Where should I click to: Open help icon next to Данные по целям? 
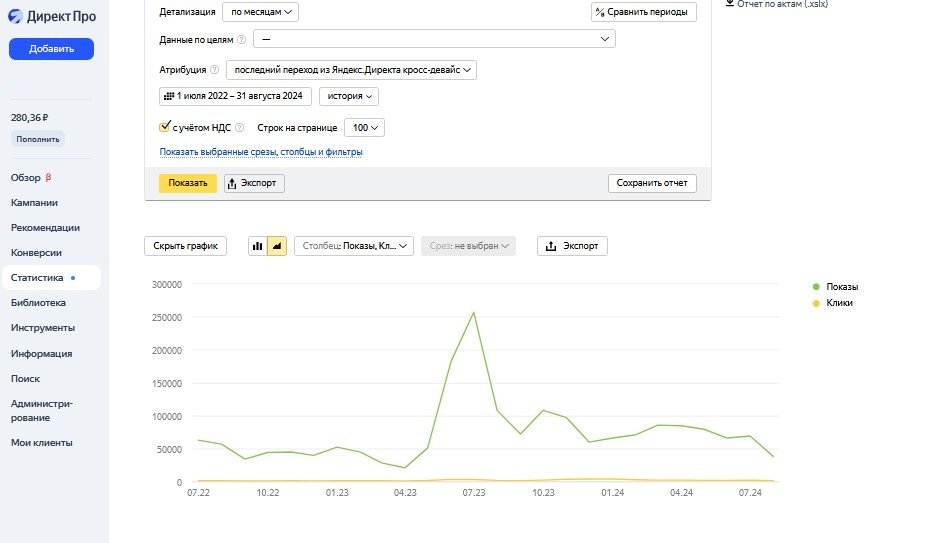coord(241,40)
